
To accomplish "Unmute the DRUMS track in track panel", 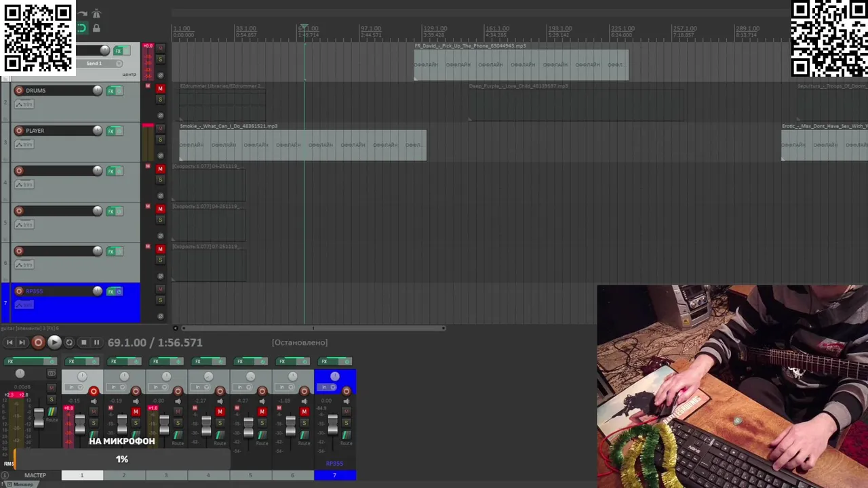I will (x=160, y=89).
